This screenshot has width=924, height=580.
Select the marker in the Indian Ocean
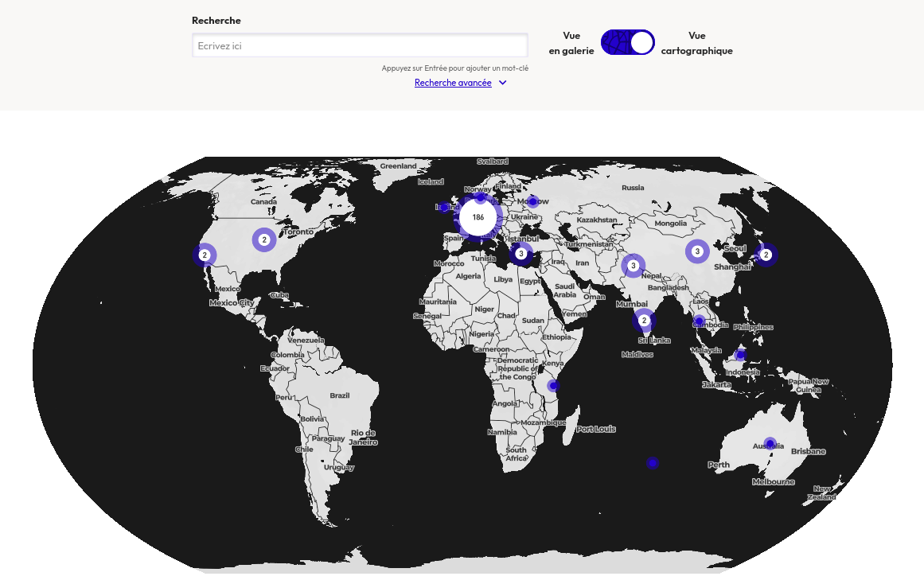click(653, 462)
